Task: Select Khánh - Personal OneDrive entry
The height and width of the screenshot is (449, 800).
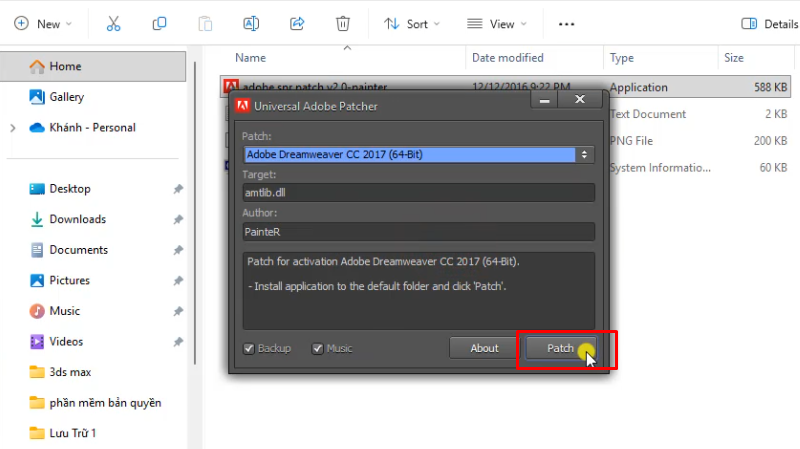Action: (x=92, y=128)
